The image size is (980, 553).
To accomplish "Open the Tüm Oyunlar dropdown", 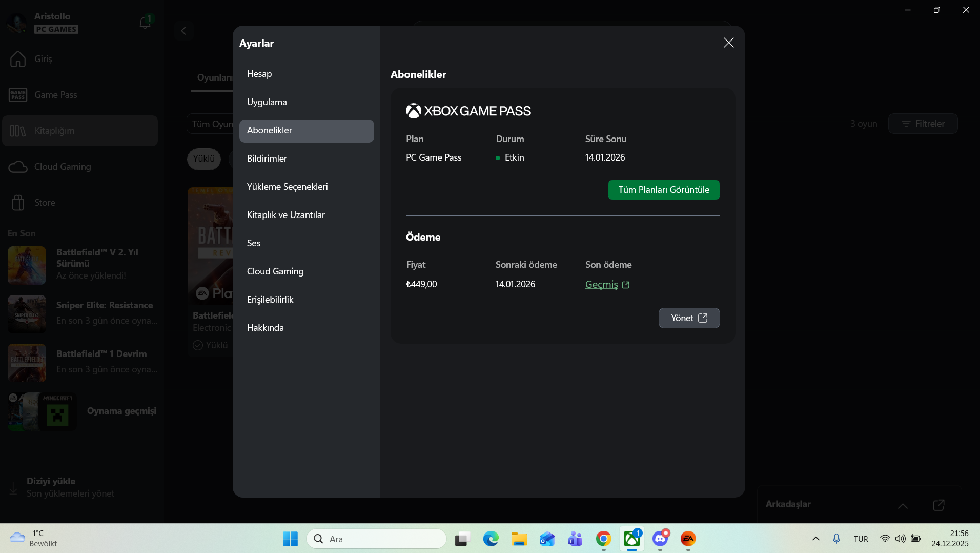I will click(210, 124).
